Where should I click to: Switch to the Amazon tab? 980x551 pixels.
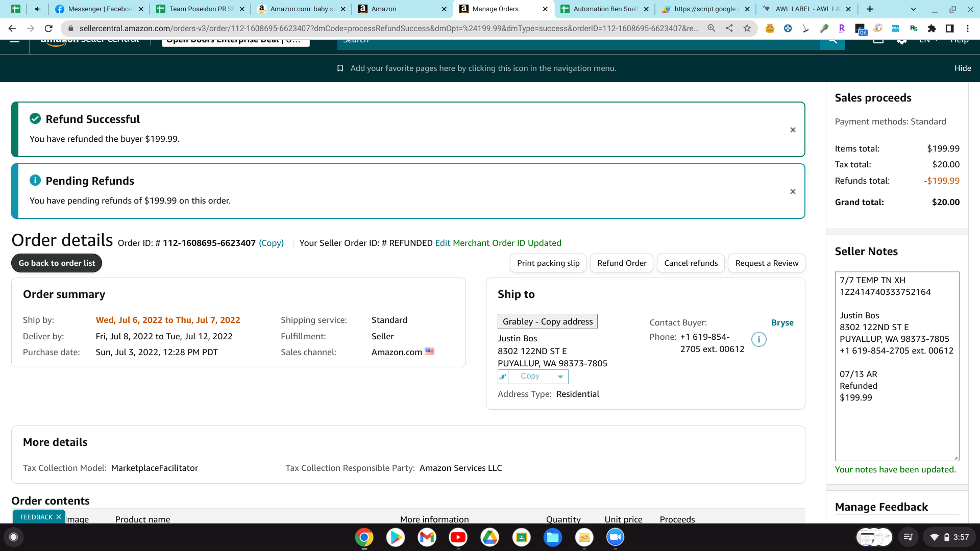point(403,9)
